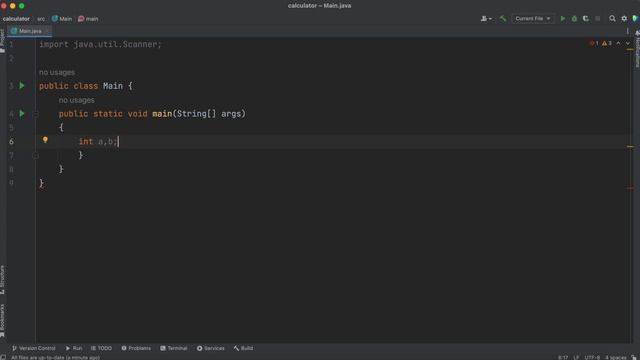
Task: Change file encoding UTF-8 in status bar
Action: pos(592,357)
